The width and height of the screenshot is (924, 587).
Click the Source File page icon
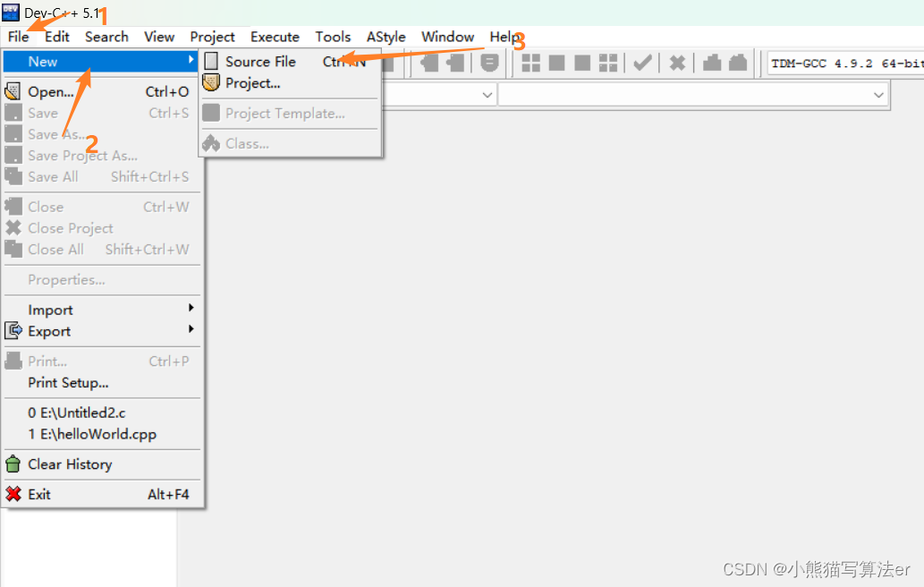[211, 61]
